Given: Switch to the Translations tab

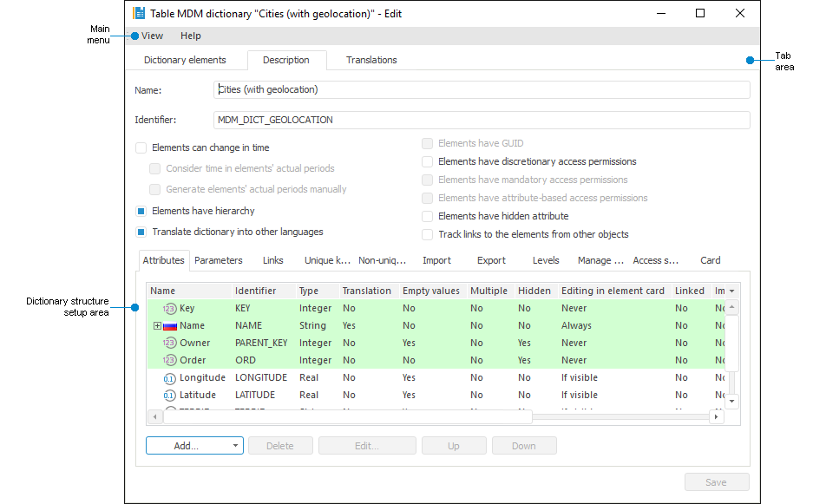Looking at the screenshot, I should tap(370, 60).
